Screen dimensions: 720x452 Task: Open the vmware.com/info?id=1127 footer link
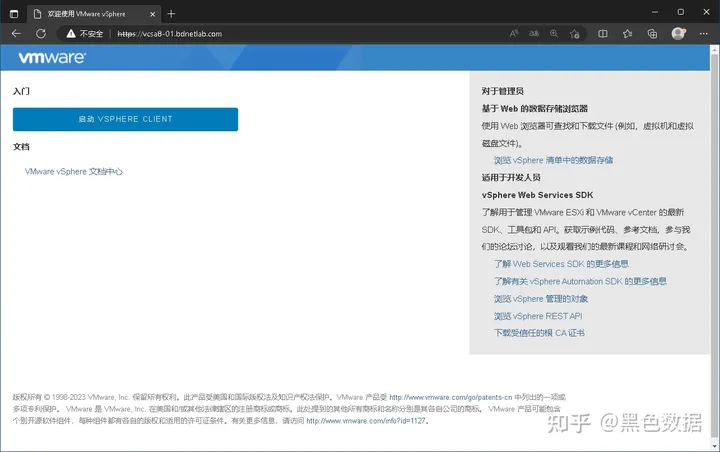tap(366, 421)
